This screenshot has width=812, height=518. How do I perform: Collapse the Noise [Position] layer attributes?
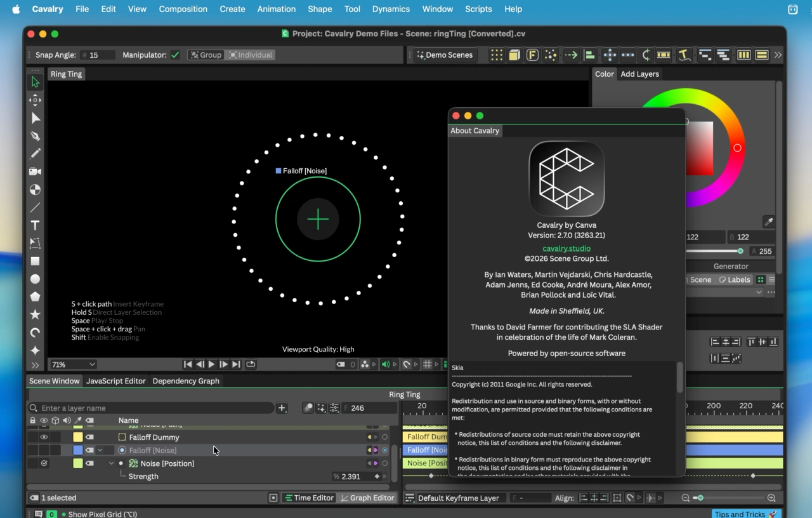[112, 463]
